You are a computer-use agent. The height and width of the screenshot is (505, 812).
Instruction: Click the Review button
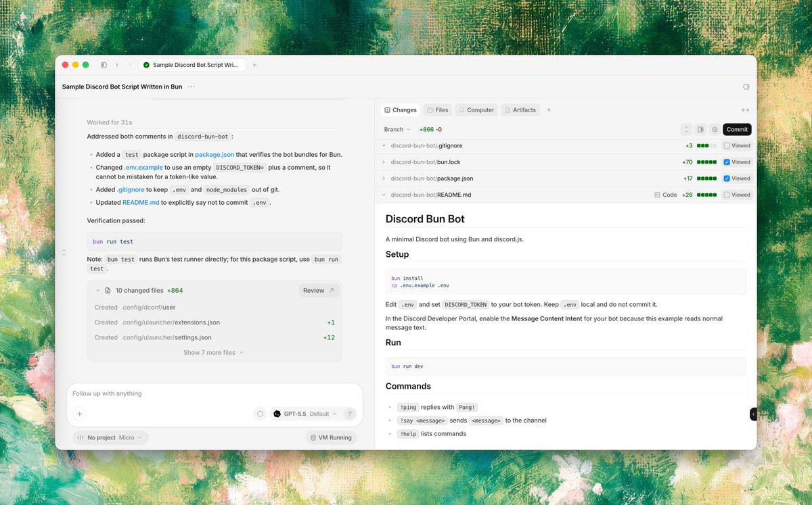click(319, 290)
